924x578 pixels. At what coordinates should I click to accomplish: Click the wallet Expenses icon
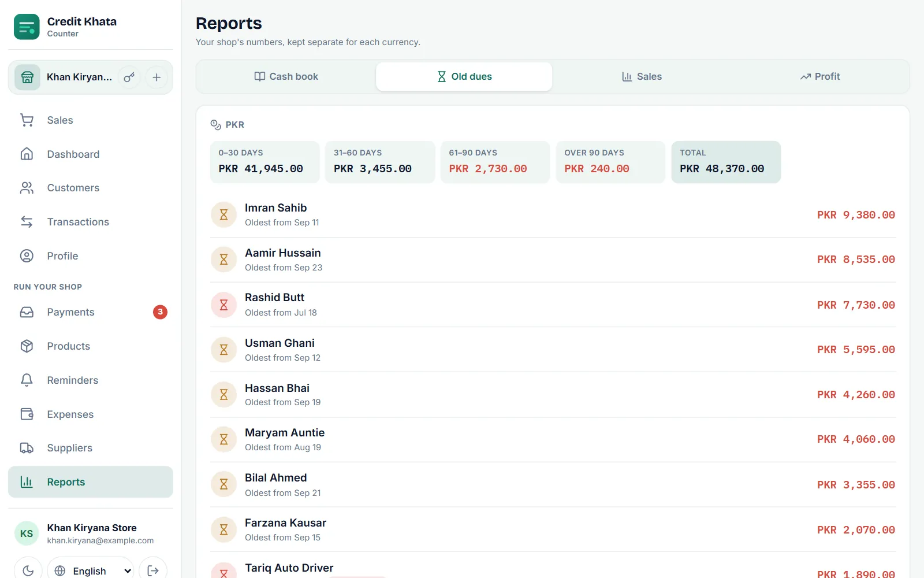point(27,414)
